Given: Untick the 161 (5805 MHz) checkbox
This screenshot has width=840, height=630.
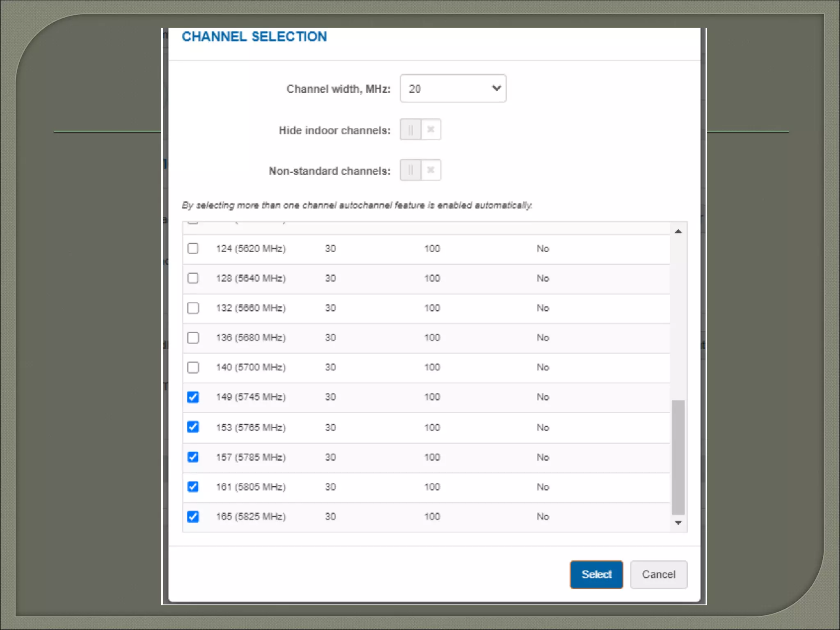Looking at the screenshot, I should (193, 487).
